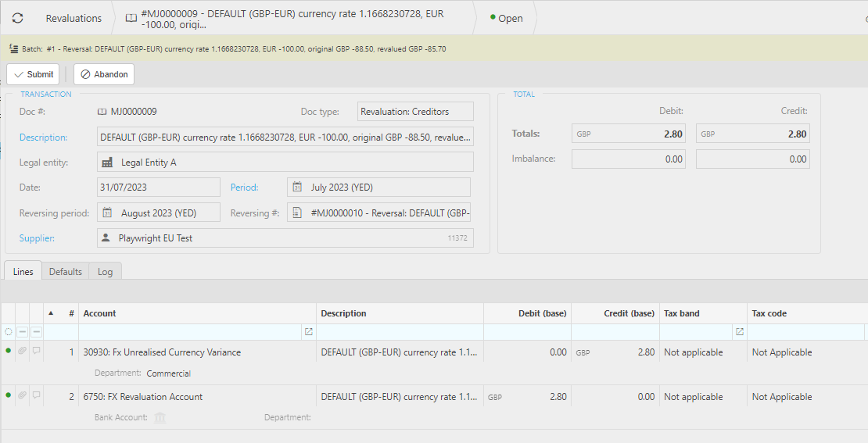The width and height of the screenshot is (868, 443).
Task: Click the Submit button
Action: [x=33, y=74]
